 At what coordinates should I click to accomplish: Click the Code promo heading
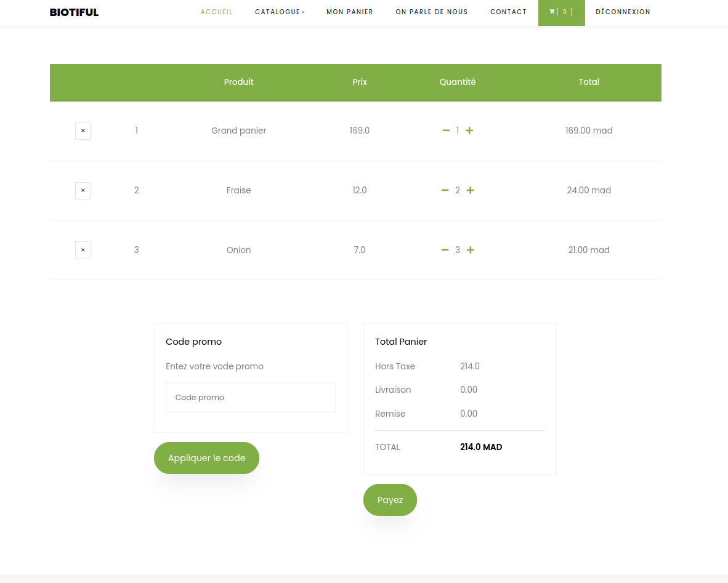pos(193,342)
